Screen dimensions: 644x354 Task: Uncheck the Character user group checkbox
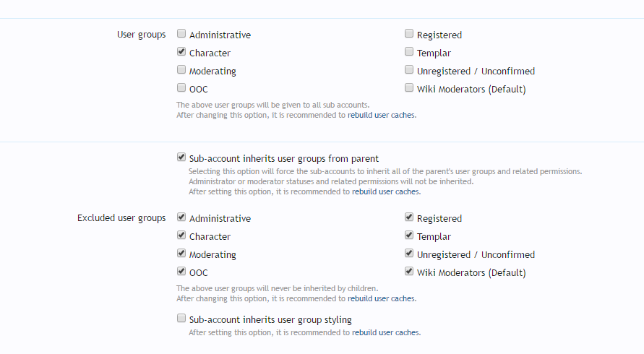point(181,52)
